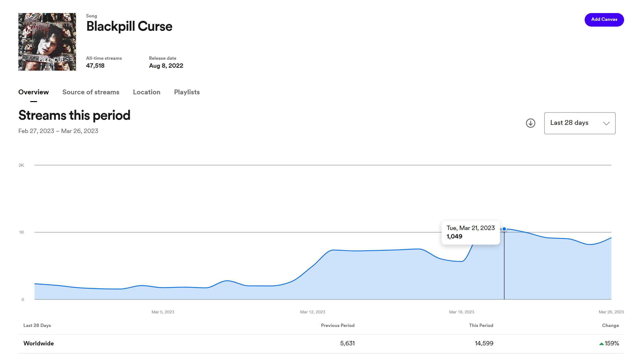Click the Previous Period column header
627x364 pixels.
[x=337, y=325]
